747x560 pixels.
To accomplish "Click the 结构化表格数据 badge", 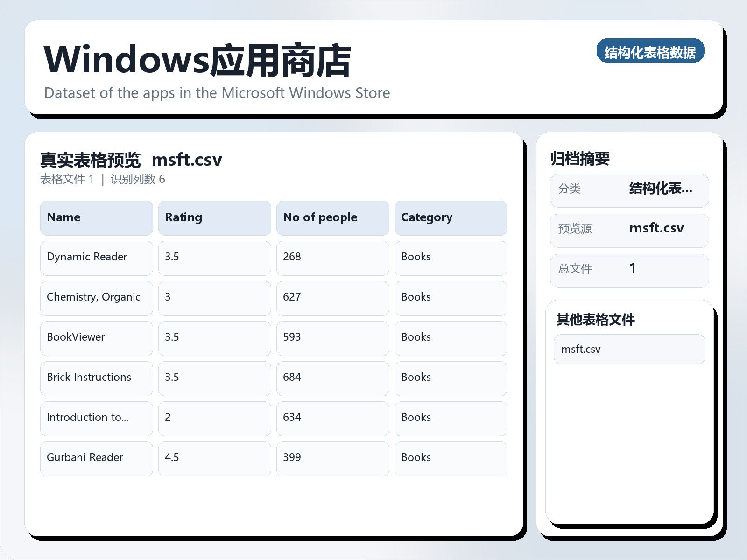I will coord(650,51).
